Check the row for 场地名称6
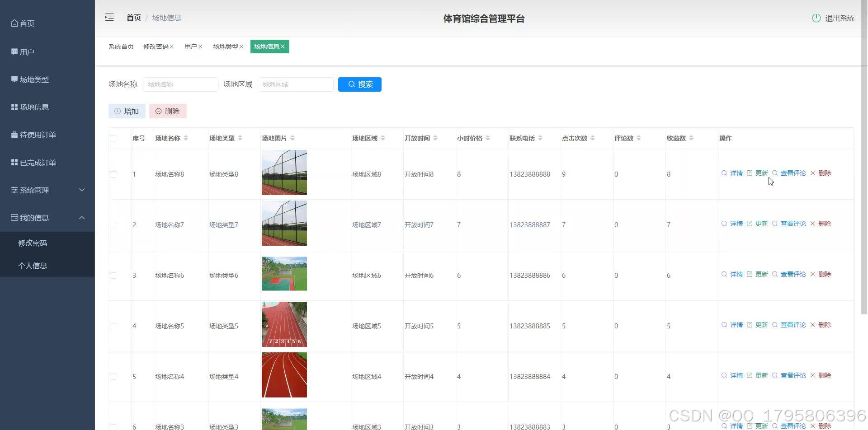Image resolution: width=868 pixels, height=430 pixels. click(x=113, y=276)
